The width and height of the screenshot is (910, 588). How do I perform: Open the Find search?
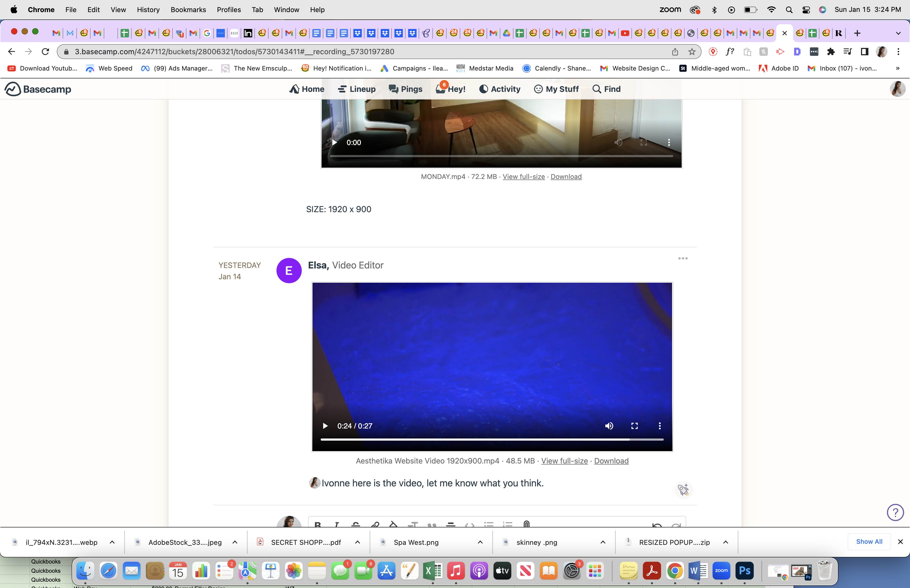pyautogui.click(x=606, y=89)
